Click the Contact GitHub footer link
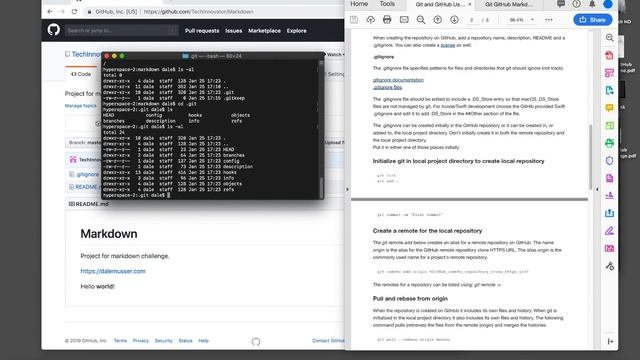The width and height of the screenshot is (640, 360). point(328,341)
